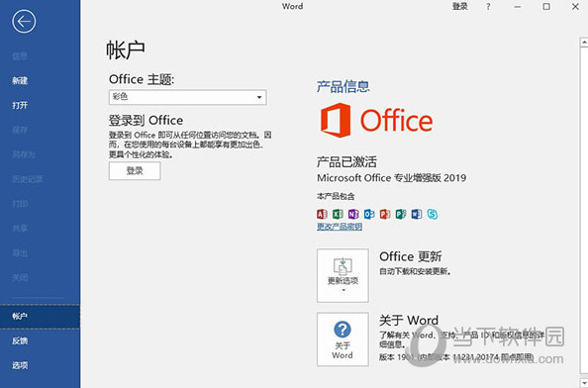Screen dimensions: 588x388
Task: Choose 保存 in the sidebar
Action: 20,130
